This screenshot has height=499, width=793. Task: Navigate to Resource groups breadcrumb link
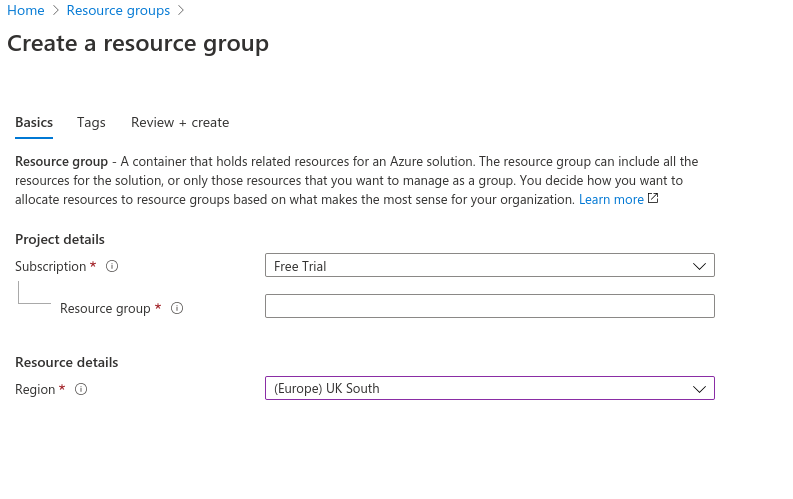tap(119, 11)
